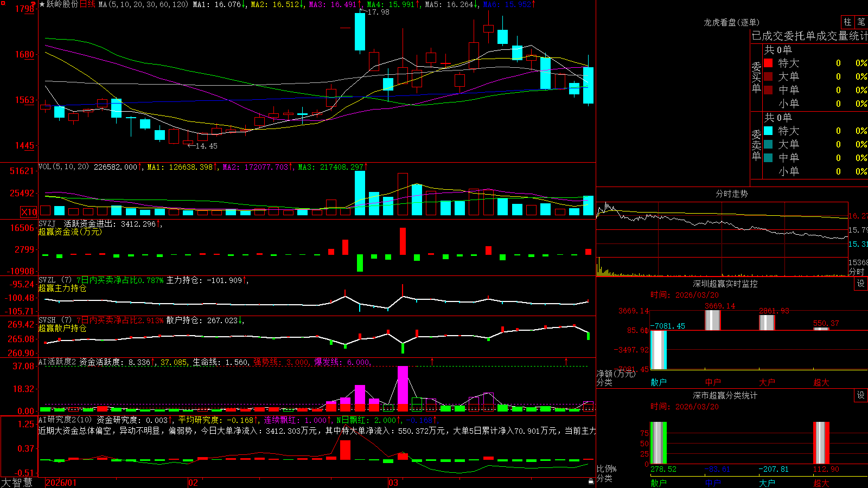
Task: Click the AI研究度2(10) indicator label
Action: click(65, 420)
